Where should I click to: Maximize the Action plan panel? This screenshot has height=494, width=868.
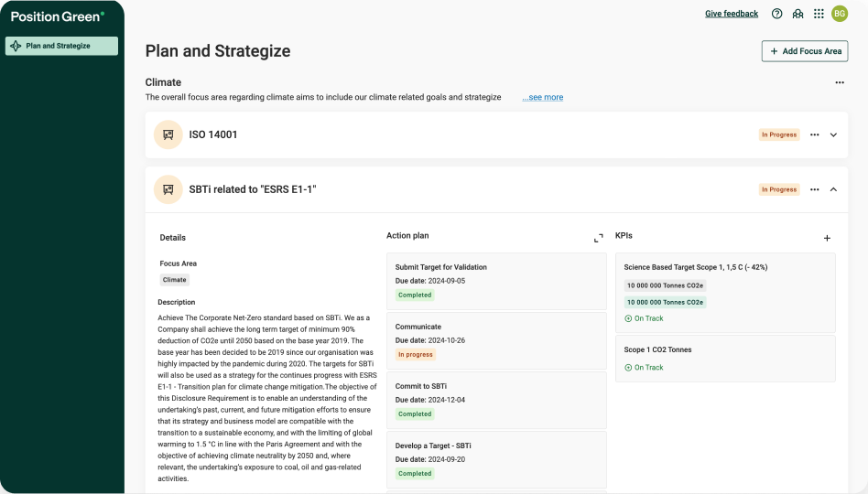(598, 238)
